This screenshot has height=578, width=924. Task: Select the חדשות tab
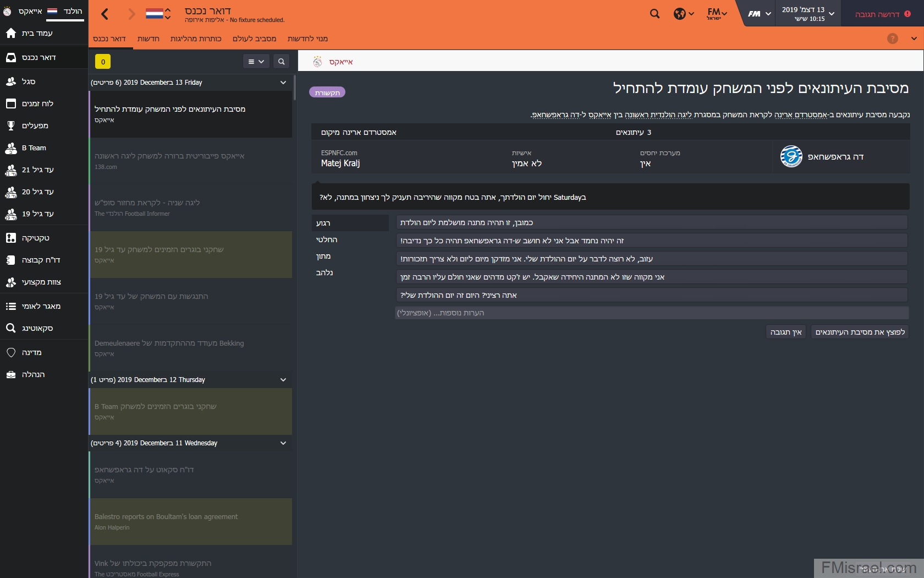(148, 39)
